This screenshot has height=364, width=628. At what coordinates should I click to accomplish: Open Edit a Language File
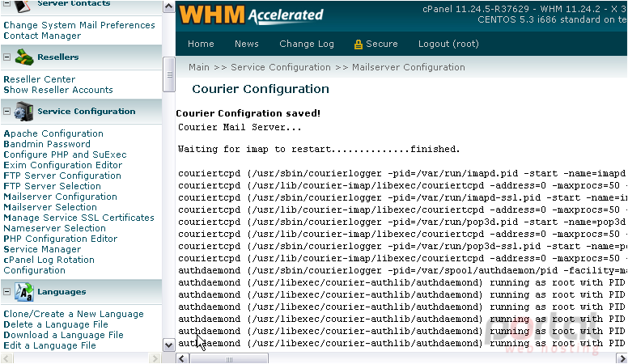point(49,345)
